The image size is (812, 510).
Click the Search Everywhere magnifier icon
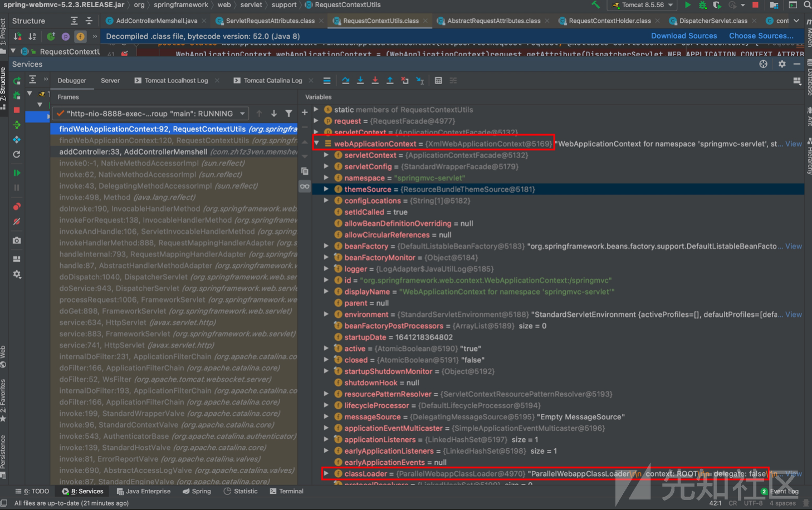point(807,5)
